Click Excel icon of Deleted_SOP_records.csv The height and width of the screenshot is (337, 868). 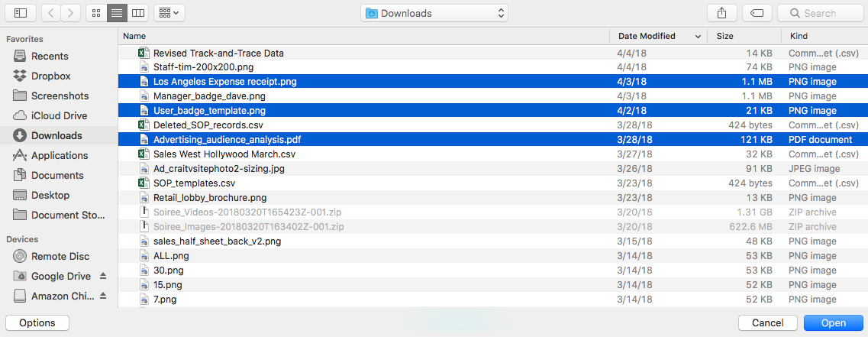click(144, 125)
